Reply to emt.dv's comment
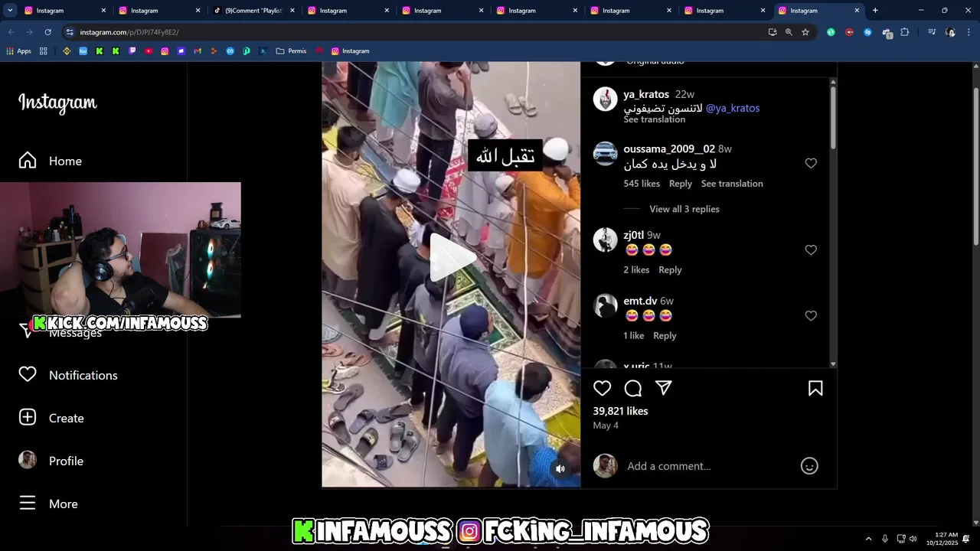Screen dimensions: 980x551 pos(665,335)
